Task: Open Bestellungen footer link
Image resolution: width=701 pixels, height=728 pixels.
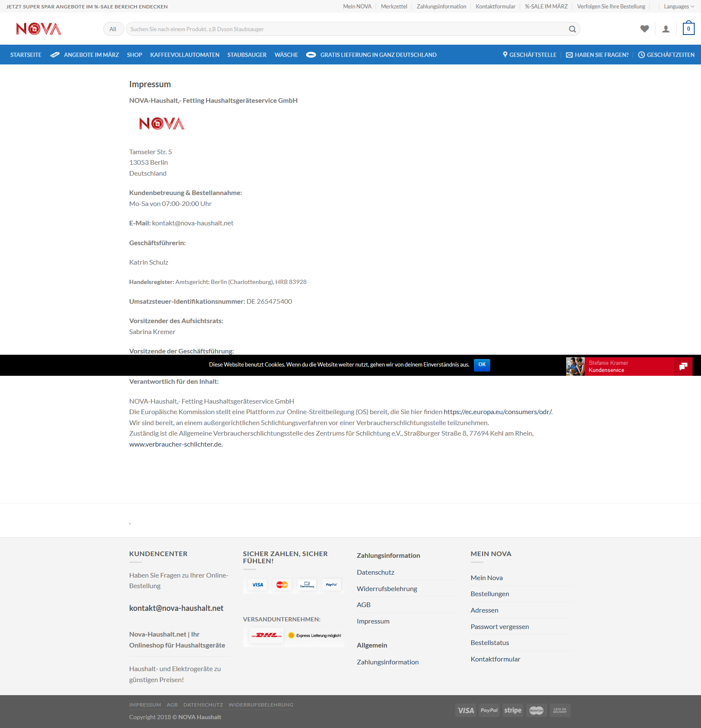Action: pos(490,594)
